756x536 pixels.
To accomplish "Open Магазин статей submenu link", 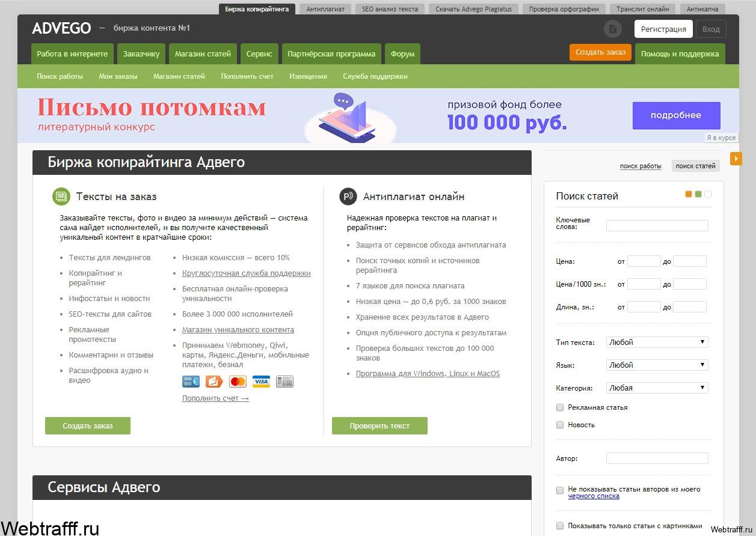I will (x=179, y=76).
